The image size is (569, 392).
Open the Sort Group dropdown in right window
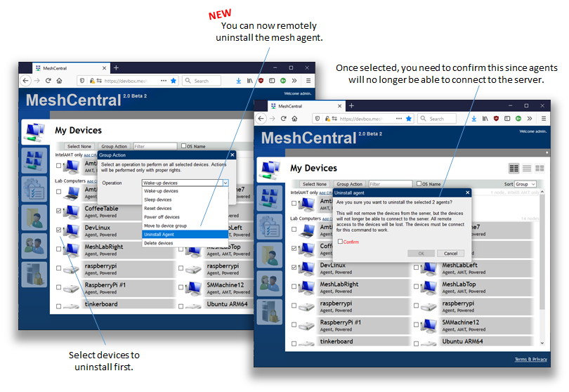[525, 184]
